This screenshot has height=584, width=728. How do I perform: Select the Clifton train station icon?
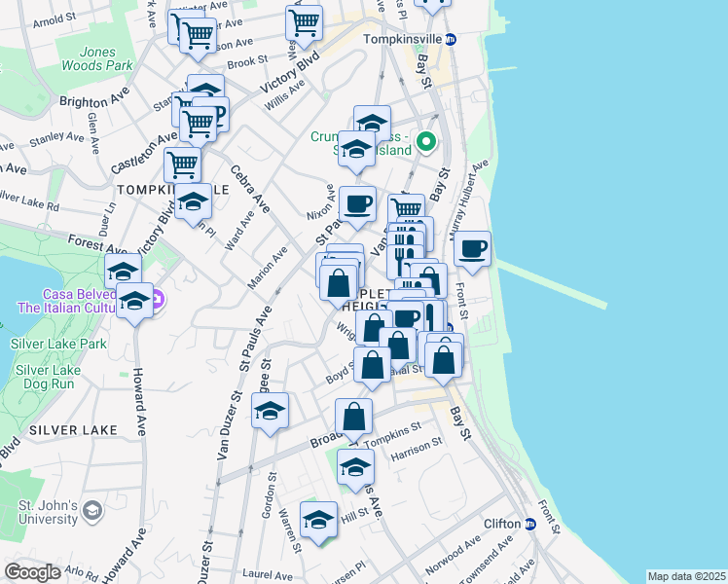pyautogui.click(x=530, y=524)
